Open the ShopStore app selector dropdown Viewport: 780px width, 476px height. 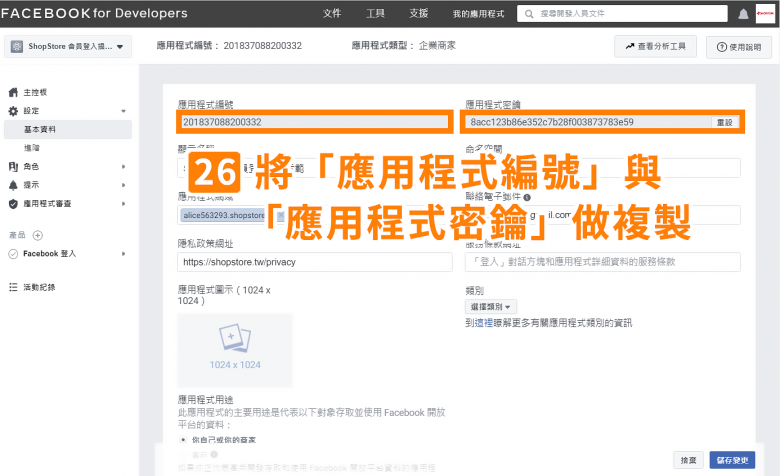coord(68,47)
